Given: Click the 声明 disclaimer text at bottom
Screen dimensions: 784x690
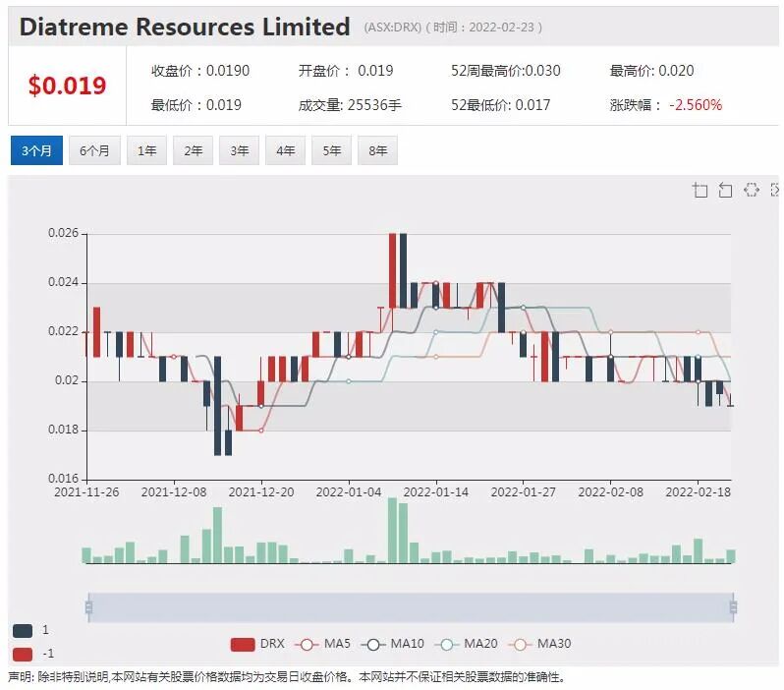Looking at the screenshot, I should [287, 677].
